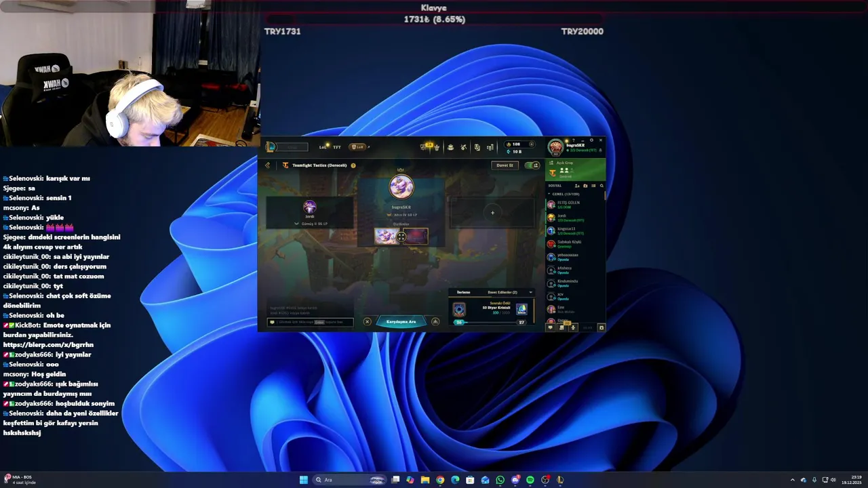
Task: Open the missions icon in social footer
Action: click(561, 327)
